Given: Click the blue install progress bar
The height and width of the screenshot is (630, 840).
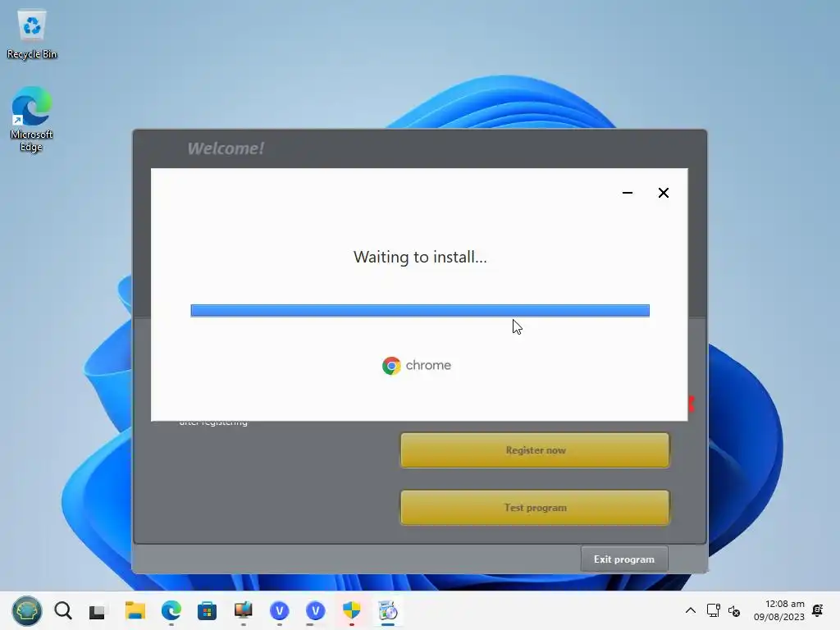Looking at the screenshot, I should click(420, 311).
